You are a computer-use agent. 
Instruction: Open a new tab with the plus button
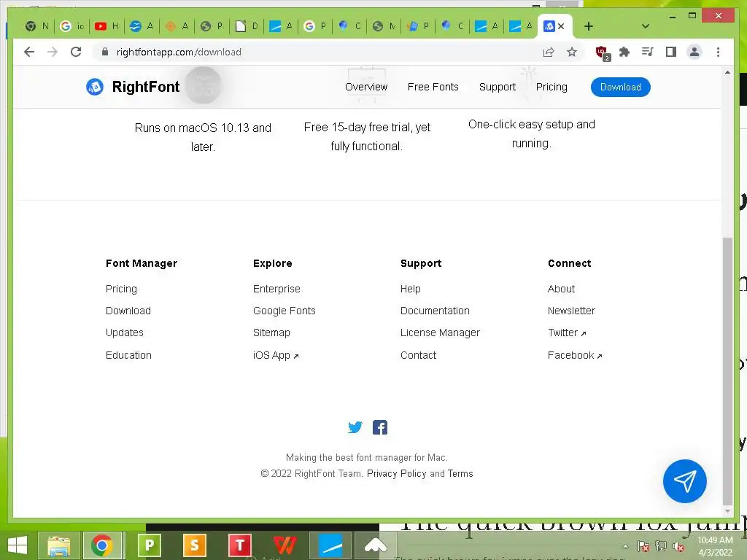tap(589, 26)
